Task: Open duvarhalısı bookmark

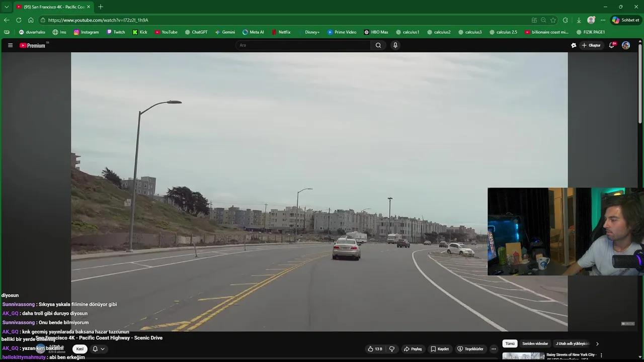Action: pyautogui.click(x=32, y=32)
